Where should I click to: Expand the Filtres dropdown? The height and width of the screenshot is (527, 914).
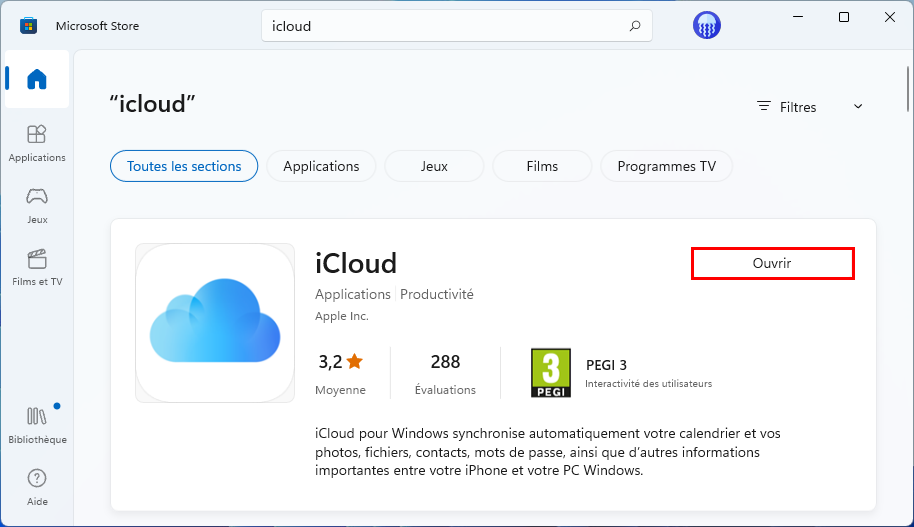point(811,107)
